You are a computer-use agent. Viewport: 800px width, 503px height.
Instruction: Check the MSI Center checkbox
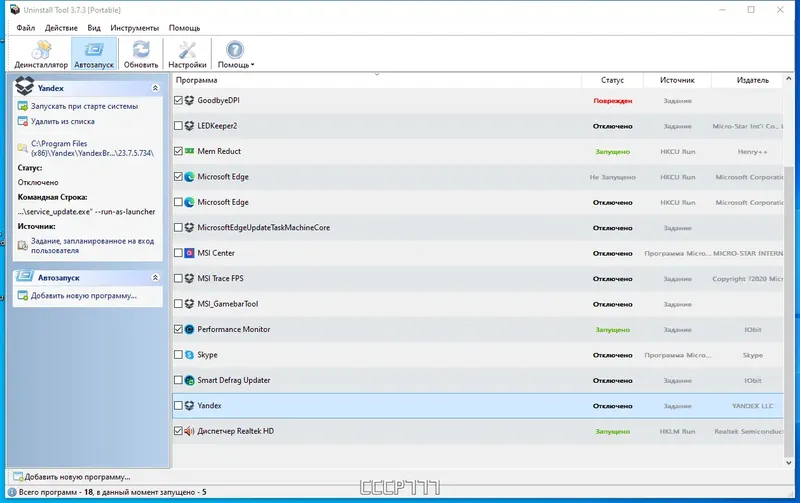[178, 253]
